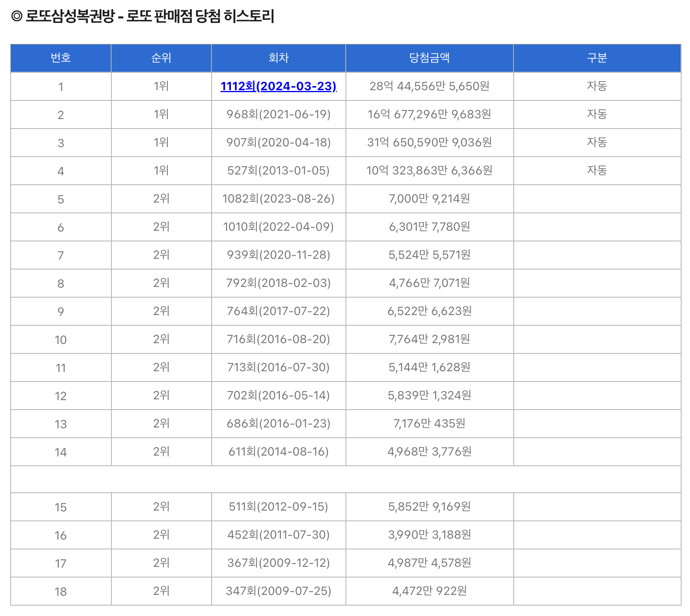
Task: Click row number 13 in 번호 column
Action: 61,424
